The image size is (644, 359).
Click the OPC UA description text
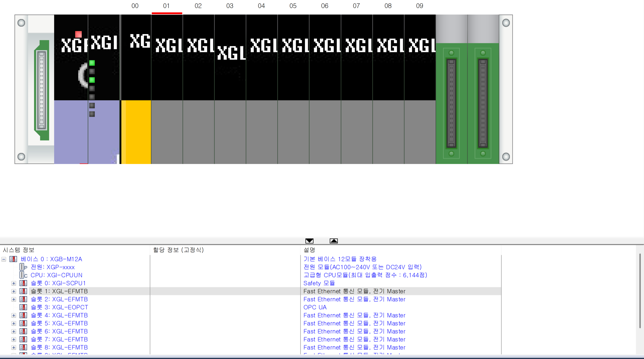tap(315, 307)
